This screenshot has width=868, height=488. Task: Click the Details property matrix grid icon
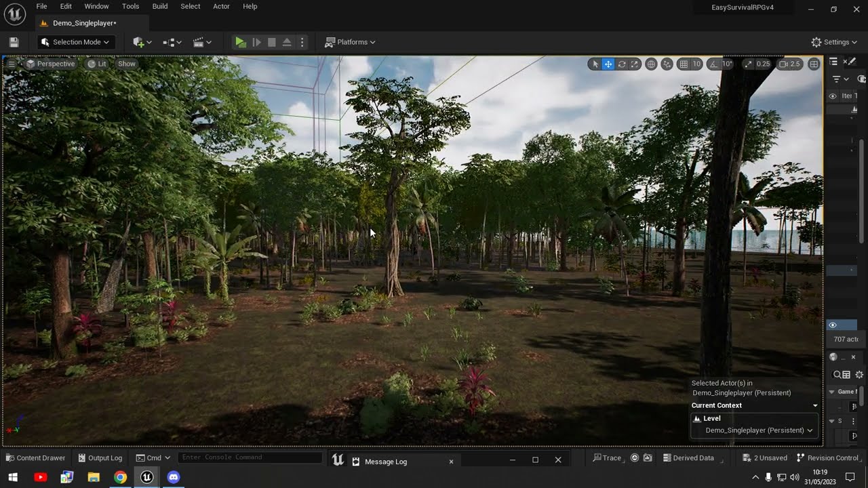[846, 375]
